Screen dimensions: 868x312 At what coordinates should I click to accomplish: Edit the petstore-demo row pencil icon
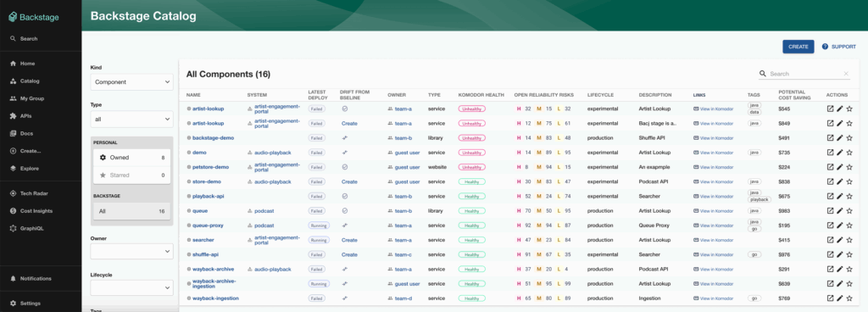(839, 166)
